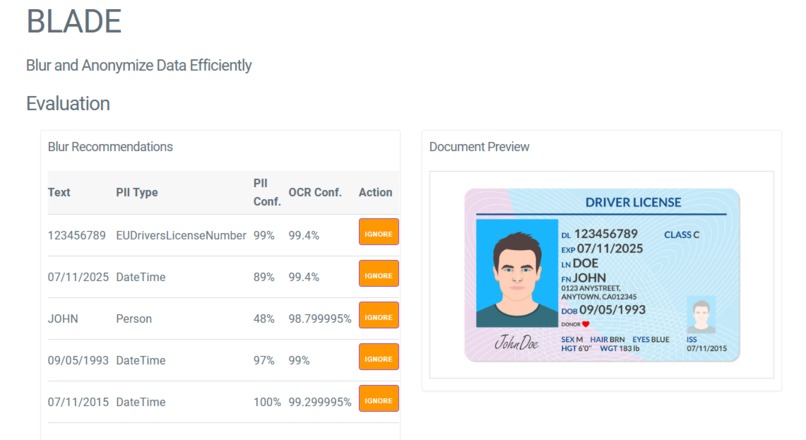The width and height of the screenshot is (806, 440).
Task: Click the small ghost photo on license
Action: click(701, 315)
